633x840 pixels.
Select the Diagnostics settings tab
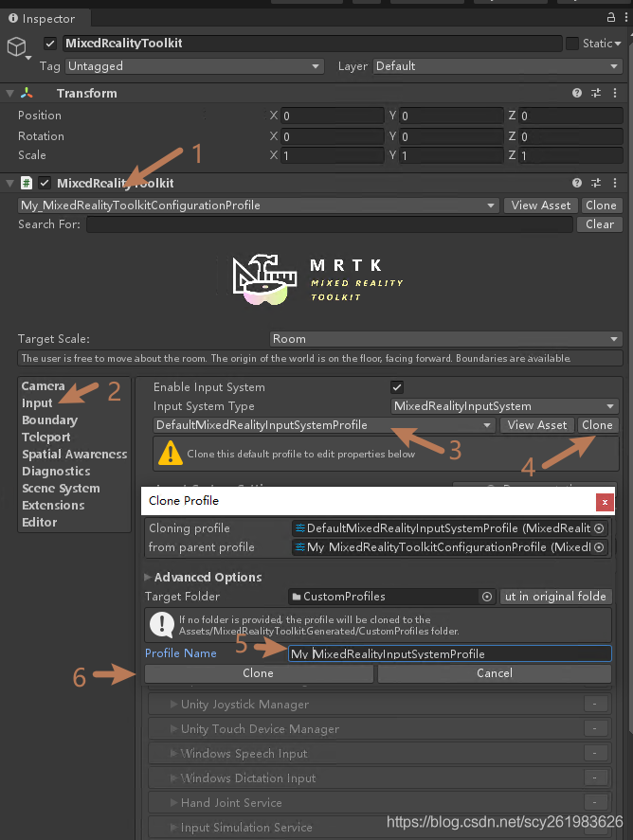(x=56, y=472)
